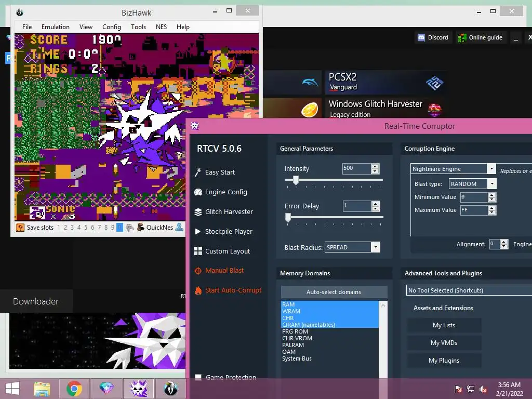Open the Nightmare Engine dropdown
The width and height of the screenshot is (532, 399).
(x=491, y=169)
